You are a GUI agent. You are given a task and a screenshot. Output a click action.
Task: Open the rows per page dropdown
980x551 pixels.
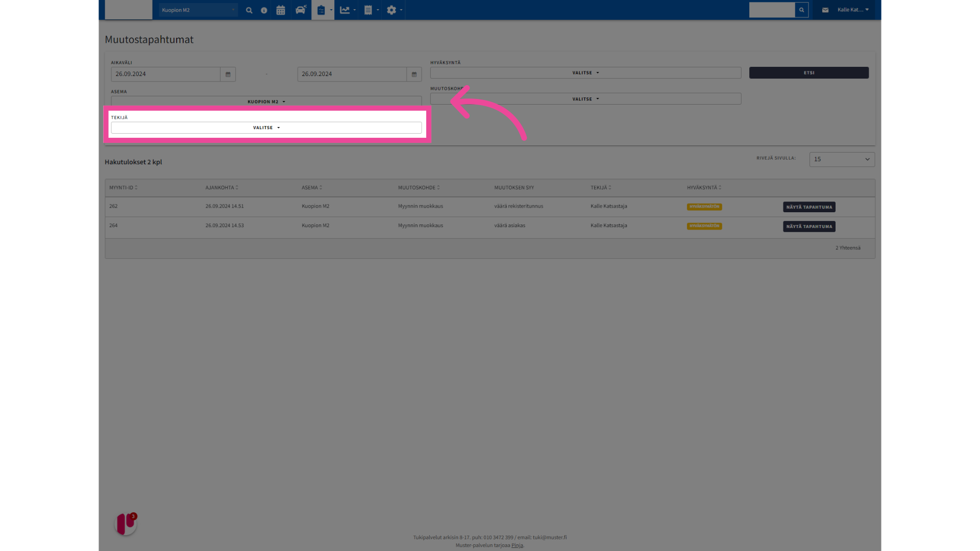(842, 159)
